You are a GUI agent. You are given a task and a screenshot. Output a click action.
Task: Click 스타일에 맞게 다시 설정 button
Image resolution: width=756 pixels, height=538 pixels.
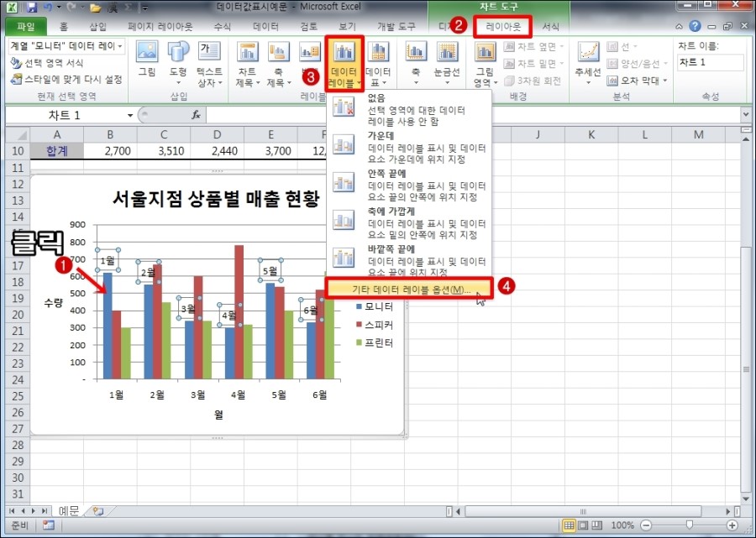(66, 79)
